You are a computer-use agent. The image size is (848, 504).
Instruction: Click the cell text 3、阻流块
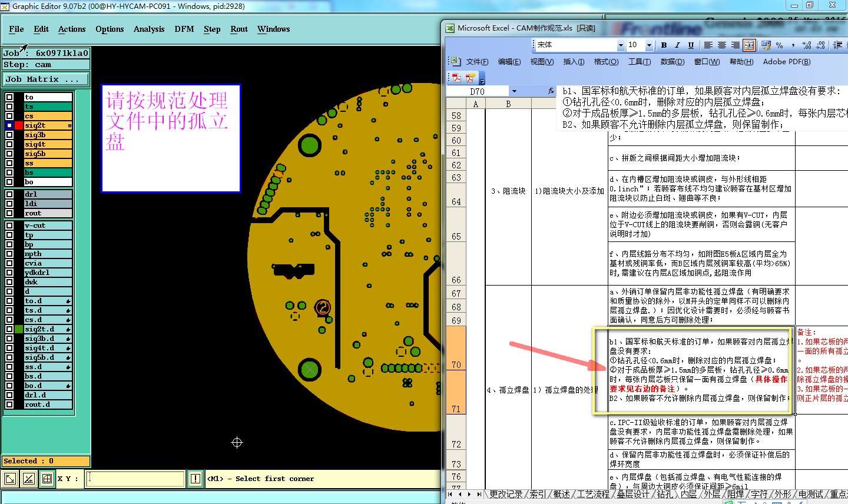tap(508, 191)
